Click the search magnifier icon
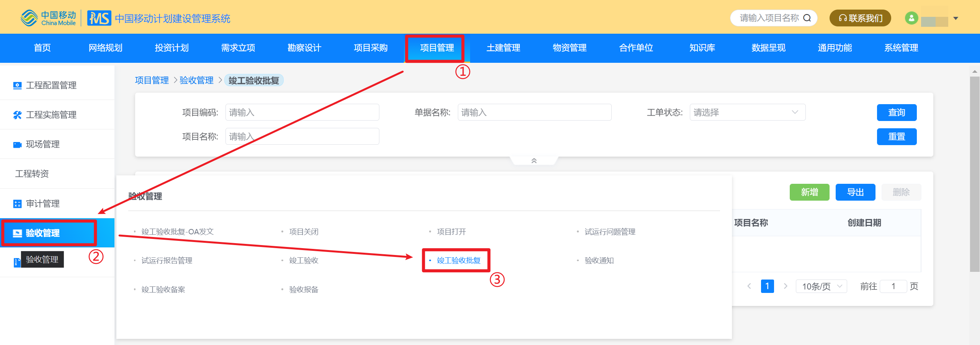Screen dimensions: 980x345 pyautogui.click(x=807, y=18)
